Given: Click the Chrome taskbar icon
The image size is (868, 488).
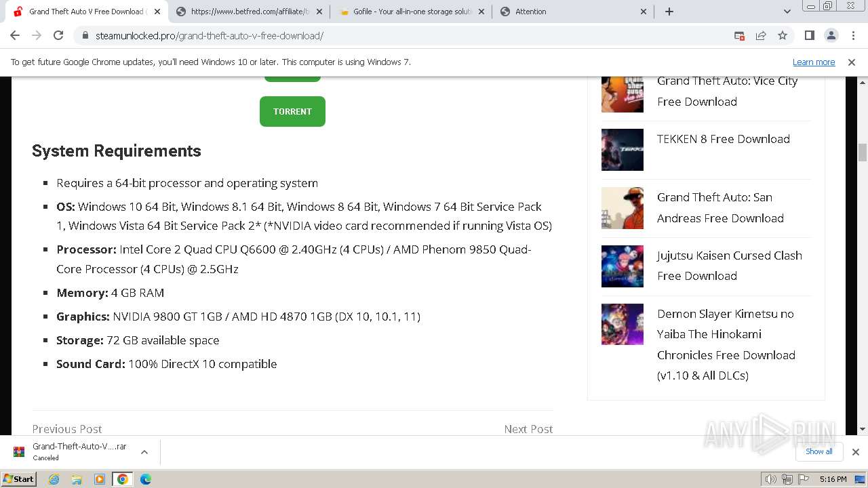Looking at the screenshot, I should tap(122, 479).
